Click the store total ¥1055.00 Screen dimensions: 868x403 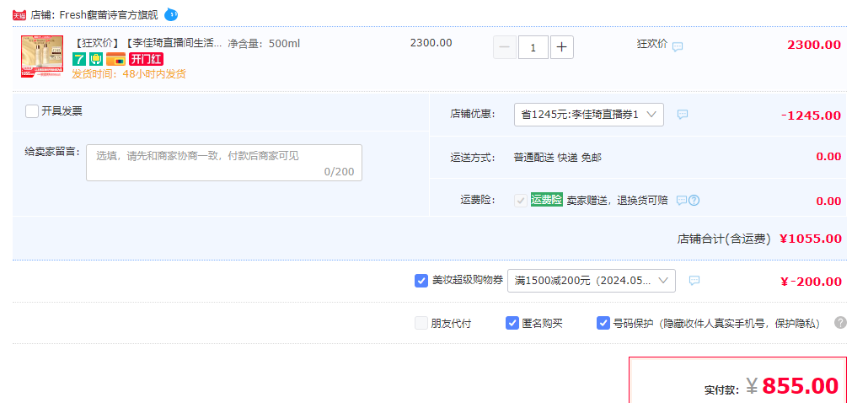(811, 239)
